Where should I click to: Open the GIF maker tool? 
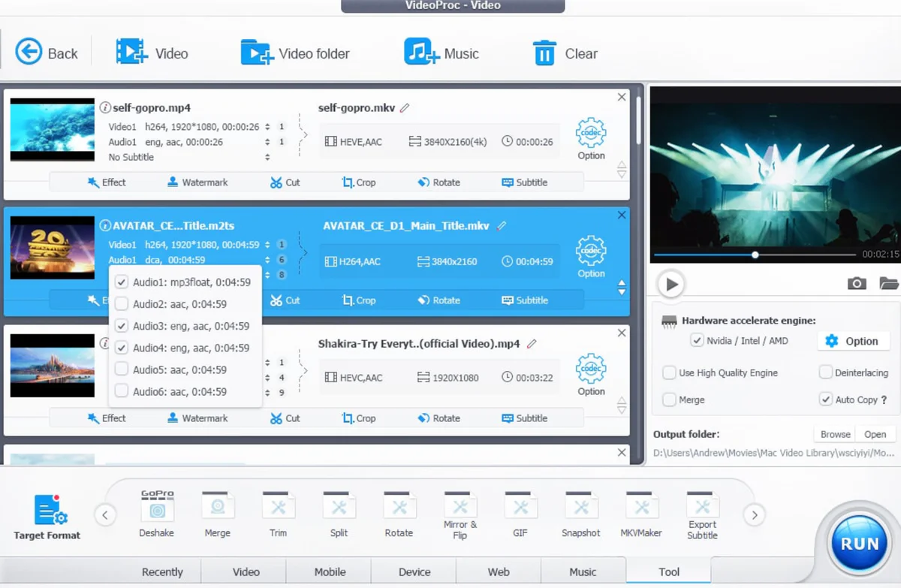520,513
